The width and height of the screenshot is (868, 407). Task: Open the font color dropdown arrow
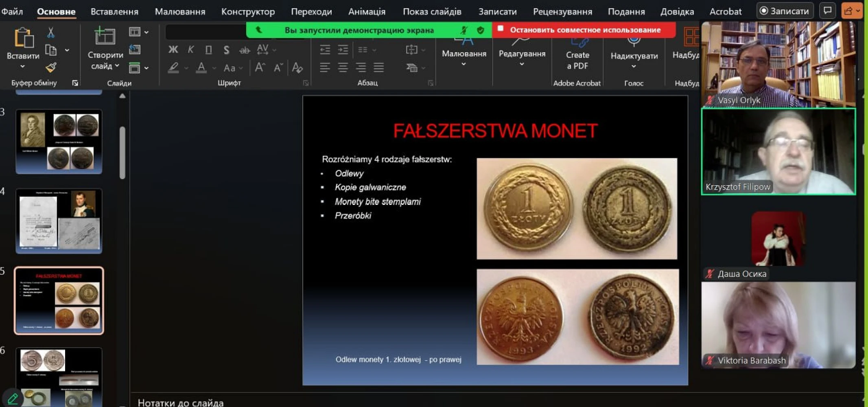point(214,68)
